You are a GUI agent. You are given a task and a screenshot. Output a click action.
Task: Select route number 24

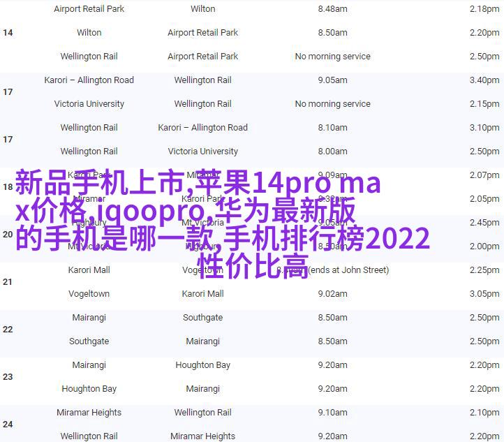[x=8, y=425]
